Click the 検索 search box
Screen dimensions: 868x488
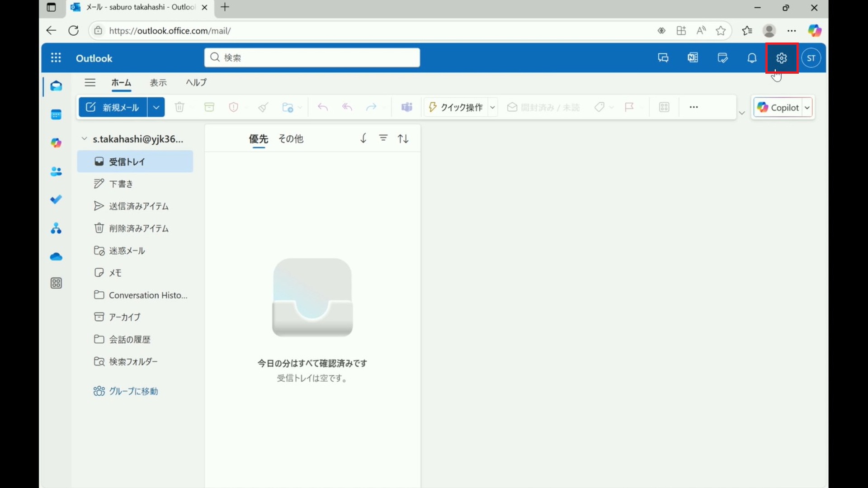312,57
